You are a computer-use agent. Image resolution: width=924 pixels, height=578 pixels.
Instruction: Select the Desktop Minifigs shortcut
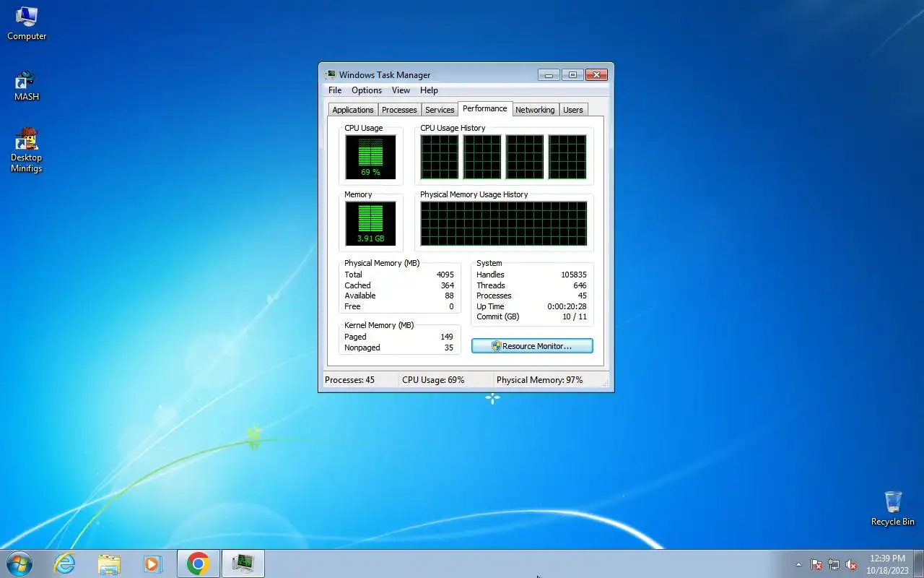pos(27,150)
